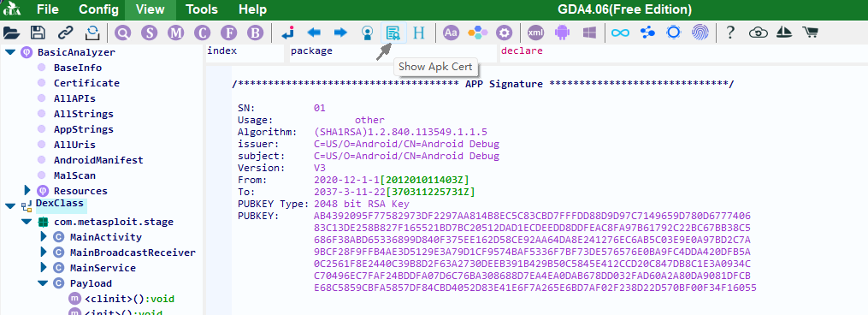The height and width of the screenshot is (315, 868).
Task: Click the fingerprint toolbar icon
Action: click(x=700, y=33)
